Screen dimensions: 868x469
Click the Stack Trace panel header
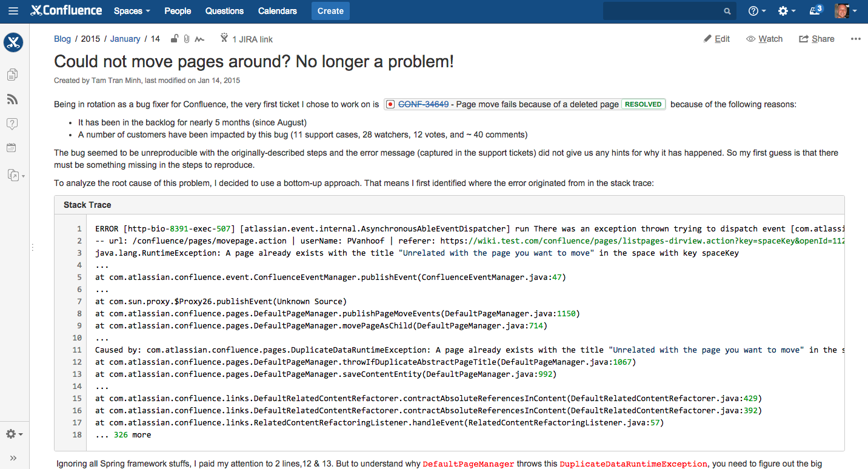point(449,205)
